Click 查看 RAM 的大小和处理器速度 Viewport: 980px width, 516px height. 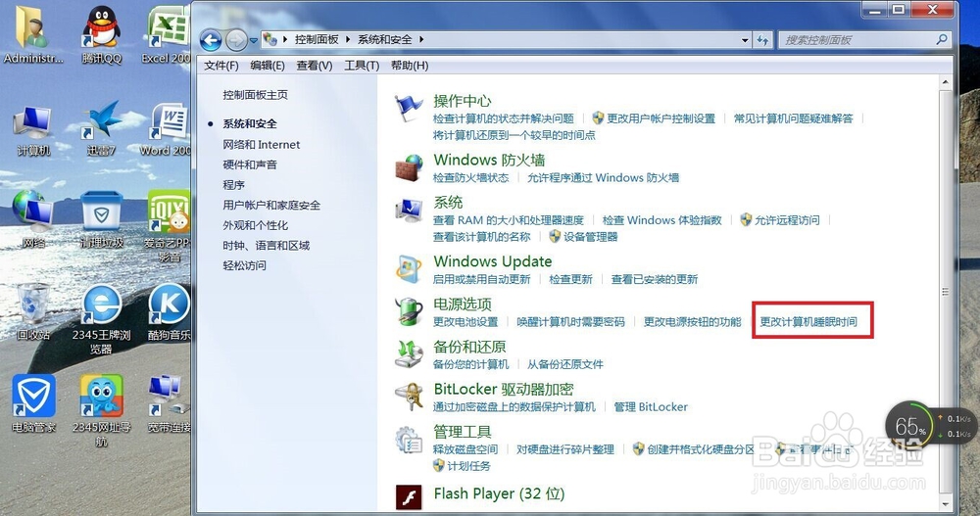[x=508, y=220]
